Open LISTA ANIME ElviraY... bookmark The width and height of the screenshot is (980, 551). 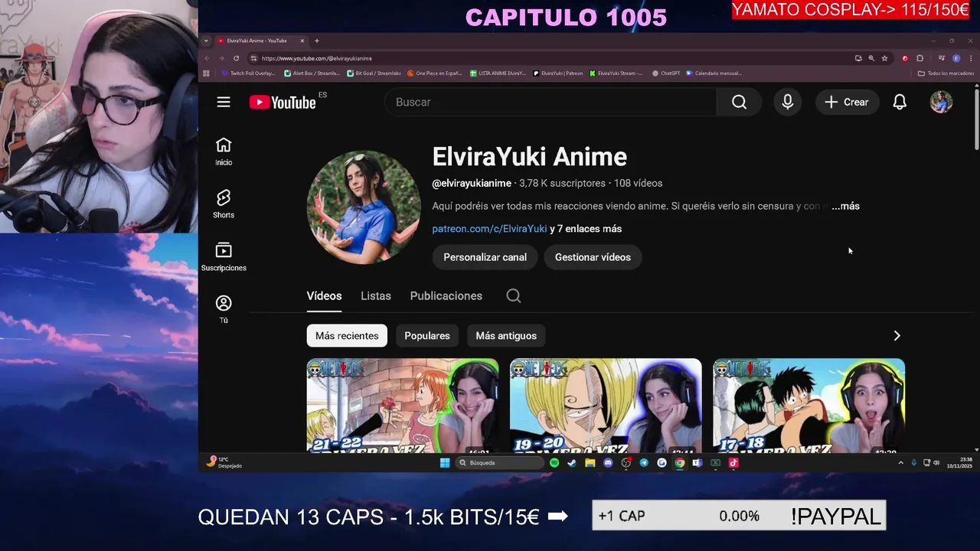point(497,73)
